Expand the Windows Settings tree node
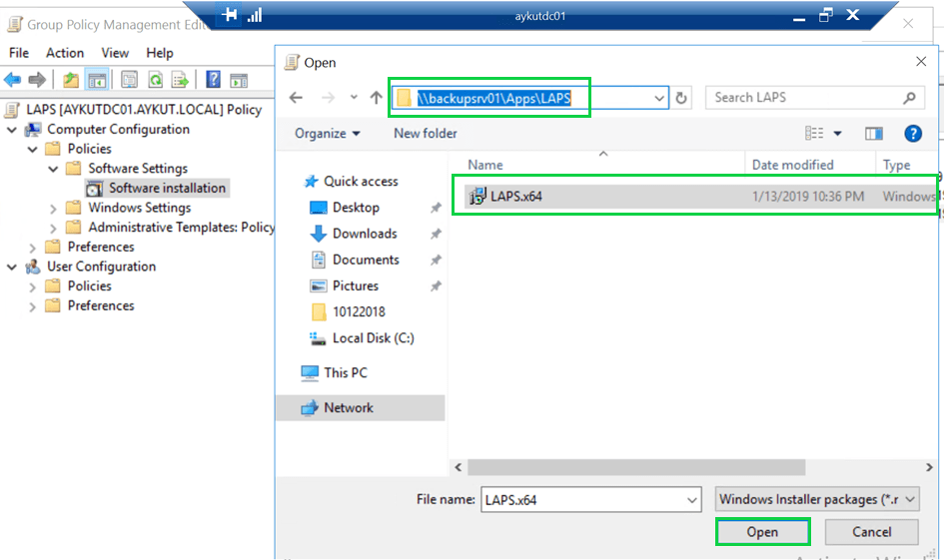This screenshot has height=560, width=944. coord(53,208)
